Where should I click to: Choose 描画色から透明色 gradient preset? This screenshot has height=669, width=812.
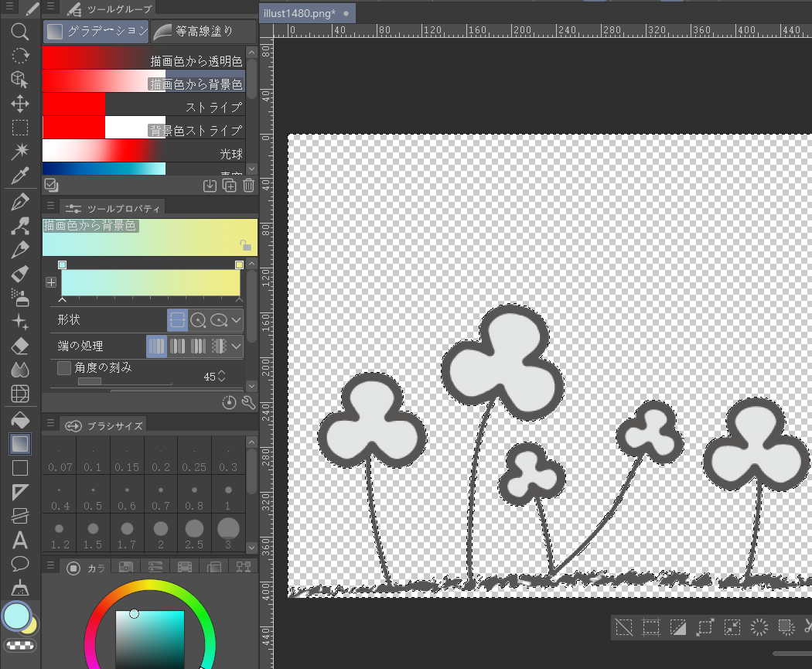143,57
